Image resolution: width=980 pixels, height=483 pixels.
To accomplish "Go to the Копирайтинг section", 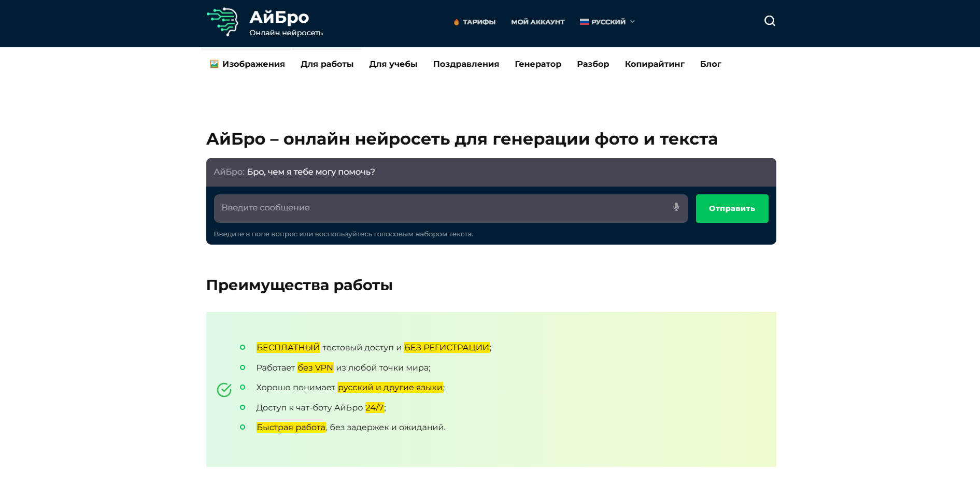I will pos(654,64).
